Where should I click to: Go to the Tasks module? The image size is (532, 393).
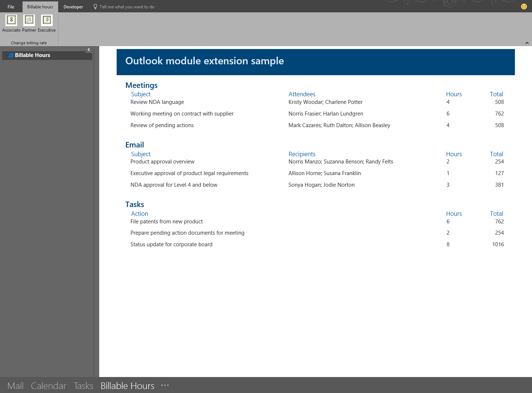[84, 386]
